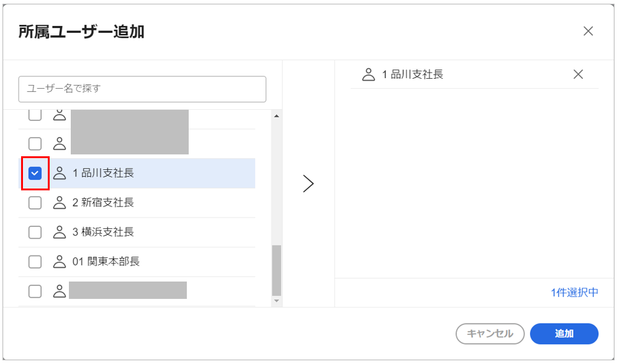Image resolution: width=617 pixels, height=364 pixels.
Task: Tick the checkbox for 3 横浜支社長
Action: [x=35, y=233]
